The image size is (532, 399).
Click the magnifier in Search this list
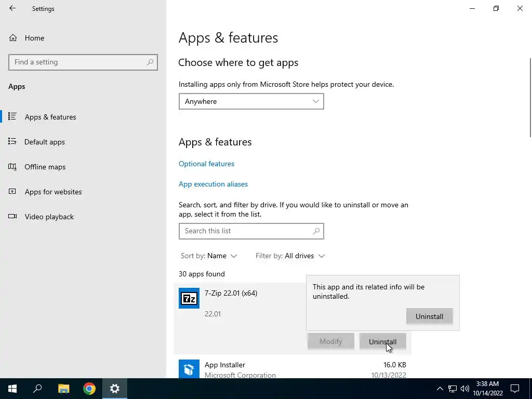click(316, 231)
